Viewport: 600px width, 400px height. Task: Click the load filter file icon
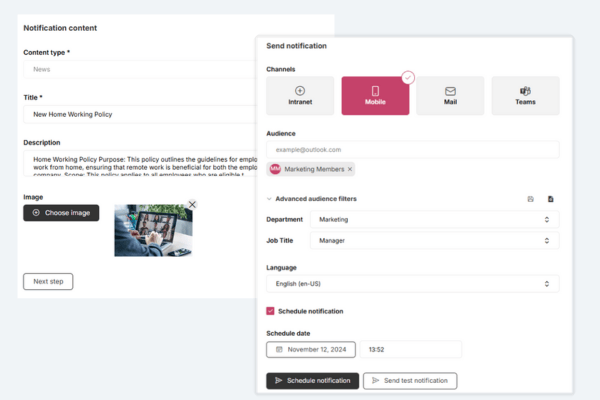tap(550, 199)
